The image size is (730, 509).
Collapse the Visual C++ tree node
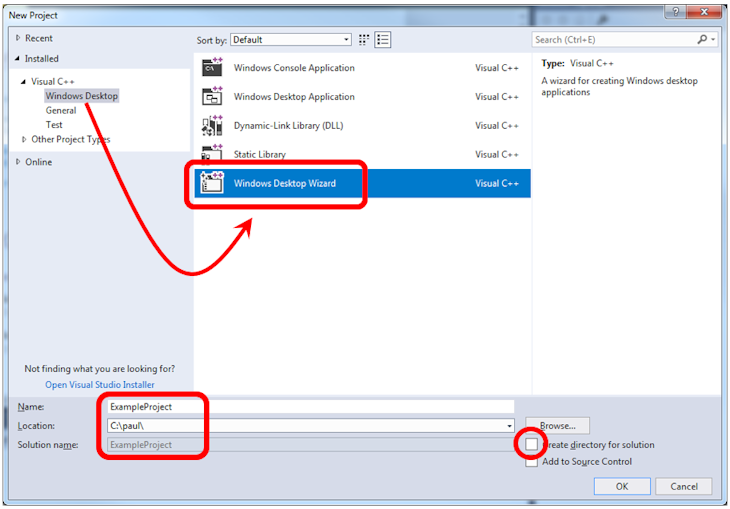(x=24, y=81)
